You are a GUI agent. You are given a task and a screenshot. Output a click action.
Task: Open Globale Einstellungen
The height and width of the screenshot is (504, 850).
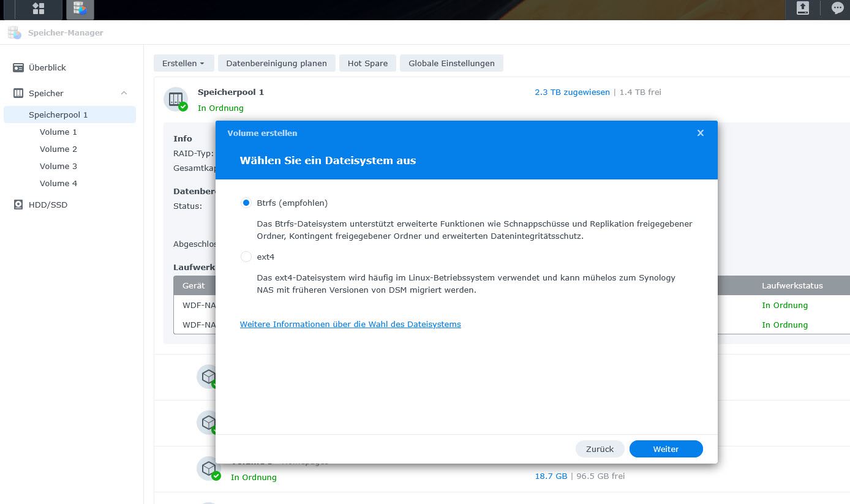(451, 63)
